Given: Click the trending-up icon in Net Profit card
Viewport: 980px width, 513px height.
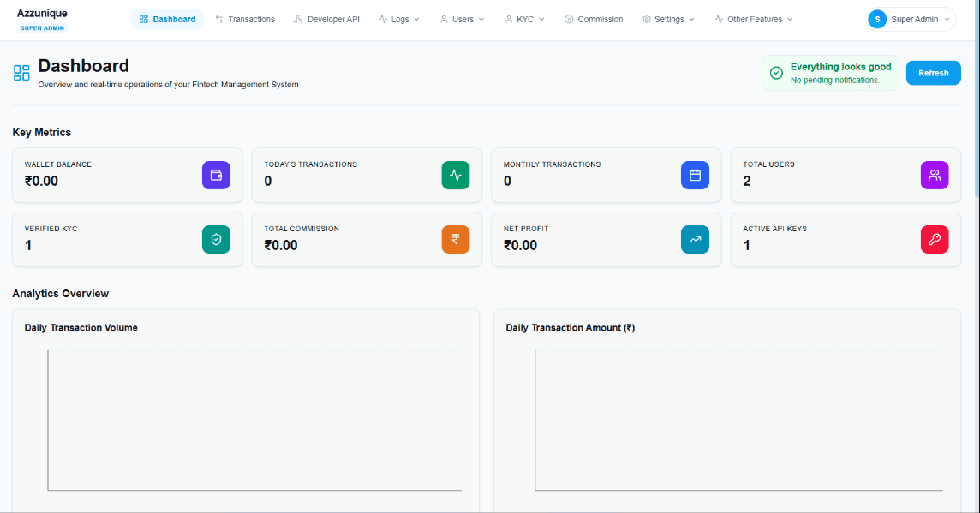Looking at the screenshot, I should pyautogui.click(x=695, y=239).
